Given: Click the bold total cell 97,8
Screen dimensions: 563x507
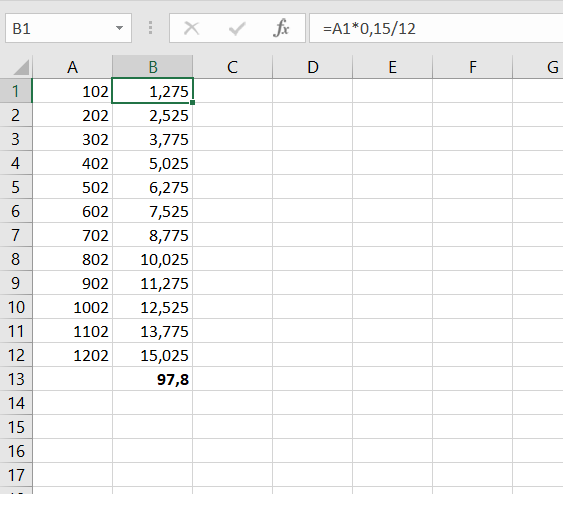Looking at the screenshot, I should coord(153,379).
